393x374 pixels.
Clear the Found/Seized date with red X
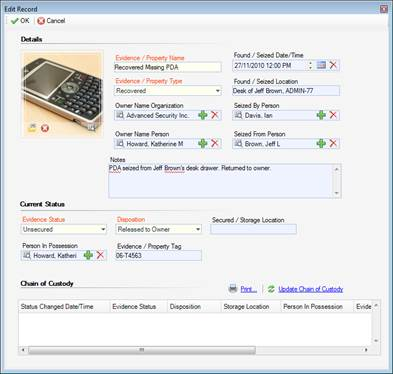click(333, 65)
